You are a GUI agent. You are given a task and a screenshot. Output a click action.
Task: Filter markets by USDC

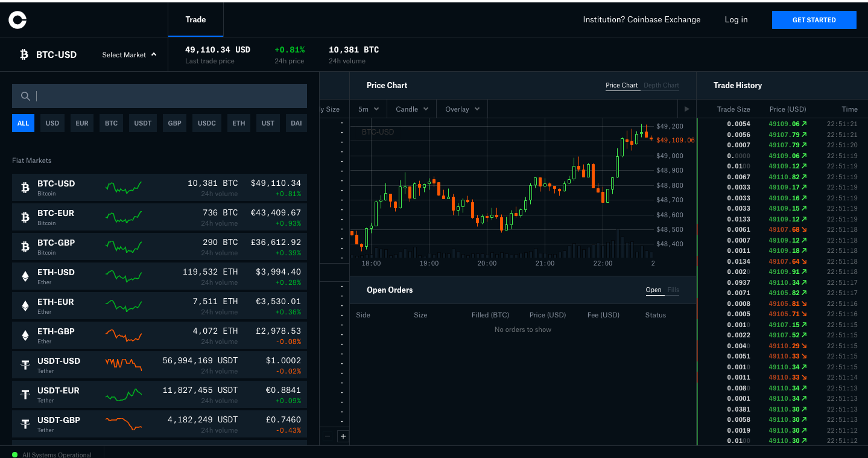click(207, 123)
